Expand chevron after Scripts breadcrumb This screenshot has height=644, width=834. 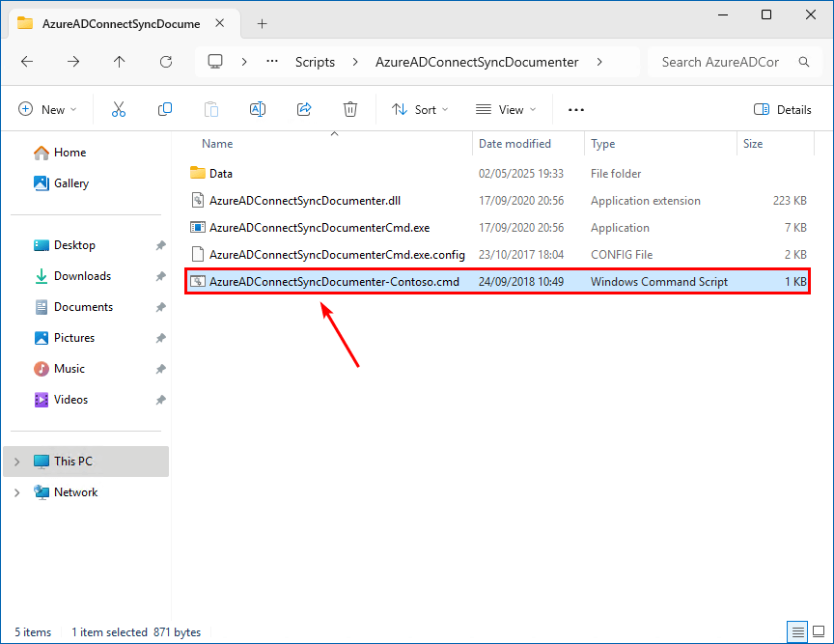click(x=355, y=62)
